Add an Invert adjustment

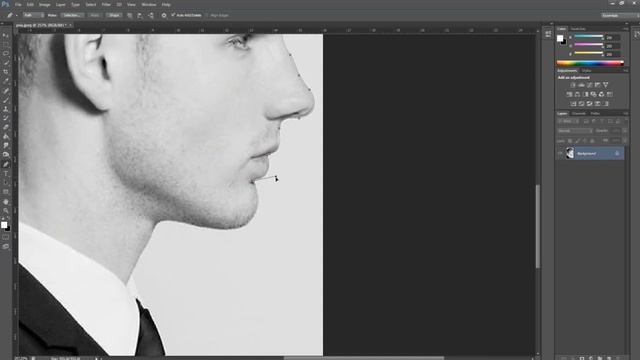(573, 104)
